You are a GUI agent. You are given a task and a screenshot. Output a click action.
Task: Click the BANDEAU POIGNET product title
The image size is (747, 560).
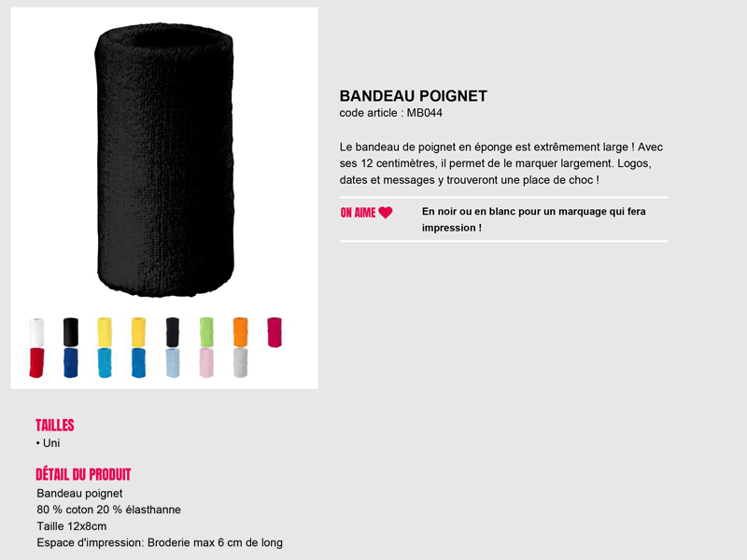click(413, 96)
